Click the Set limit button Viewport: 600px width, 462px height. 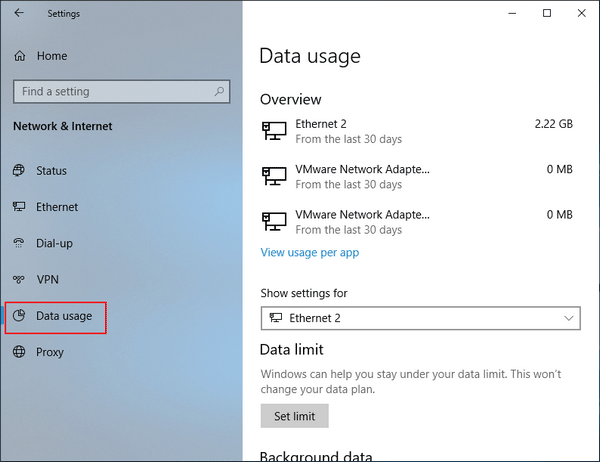pyautogui.click(x=295, y=416)
